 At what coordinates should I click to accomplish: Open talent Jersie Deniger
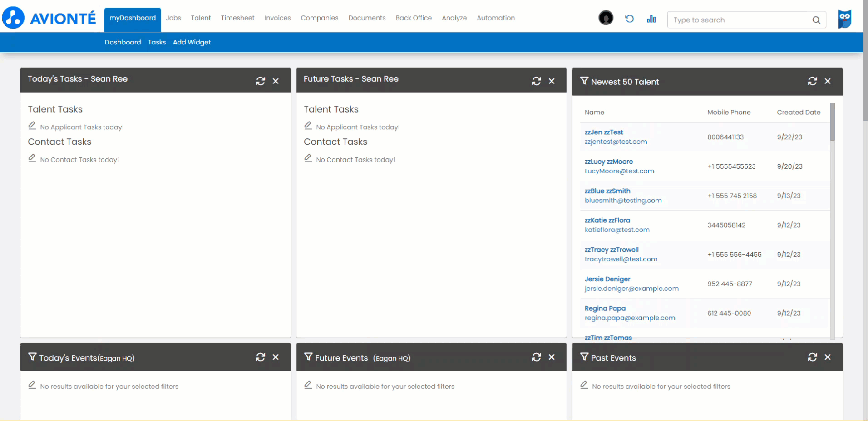coord(607,279)
